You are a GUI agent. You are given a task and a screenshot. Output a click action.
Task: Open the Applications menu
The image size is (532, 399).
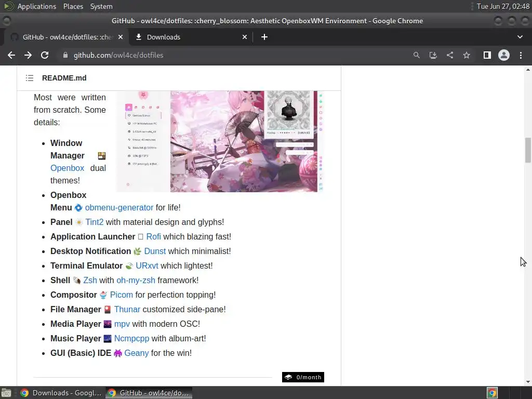pos(37,6)
